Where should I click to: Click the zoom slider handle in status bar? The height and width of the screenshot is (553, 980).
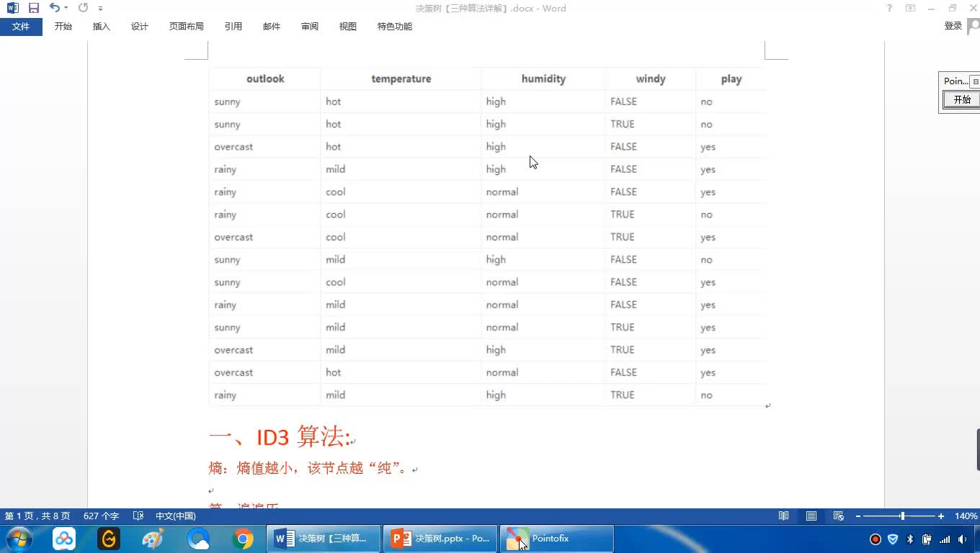pos(902,516)
